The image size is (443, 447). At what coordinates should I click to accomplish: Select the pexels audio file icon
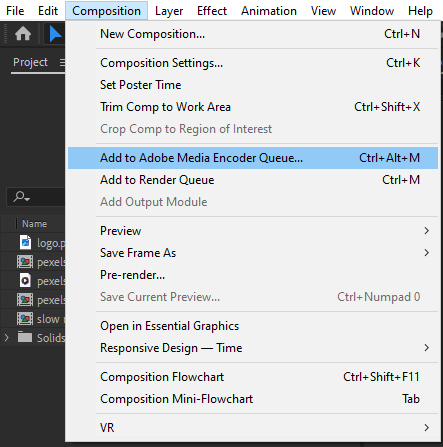pos(25,281)
